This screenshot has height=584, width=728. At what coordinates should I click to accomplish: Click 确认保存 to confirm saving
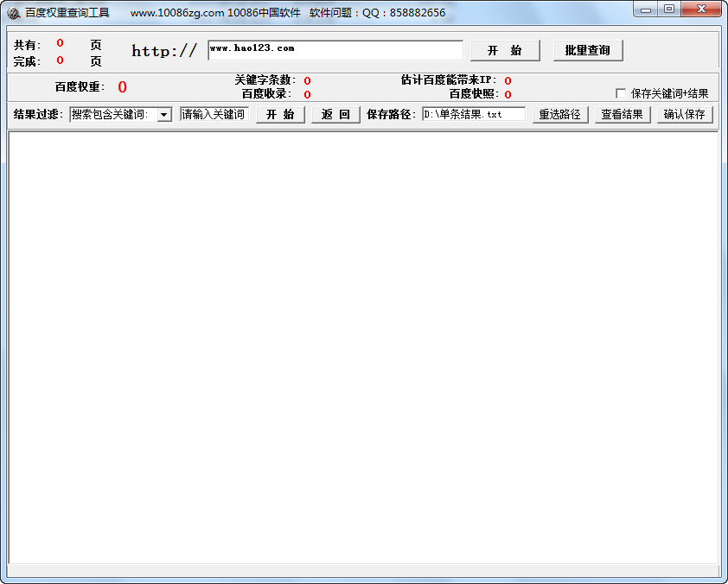pos(685,115)
